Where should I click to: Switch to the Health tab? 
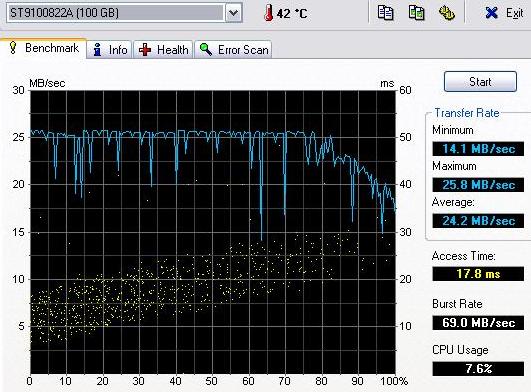click(163, 50)
